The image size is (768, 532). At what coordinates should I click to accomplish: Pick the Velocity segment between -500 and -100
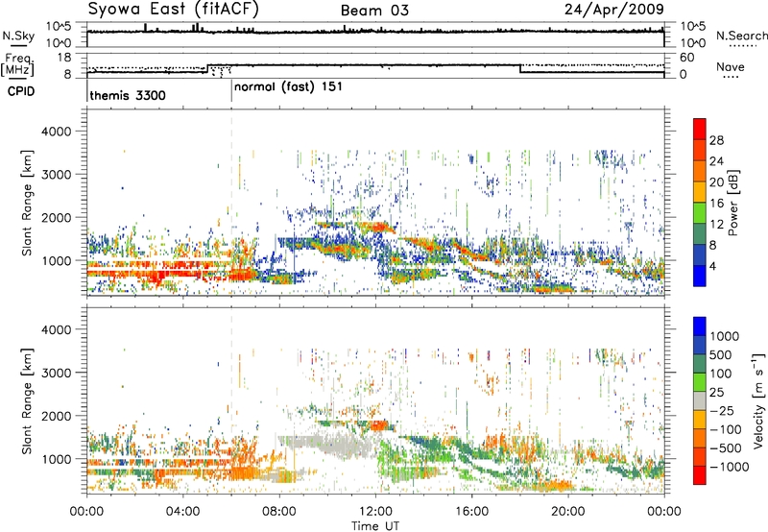(x=700, y=438)
